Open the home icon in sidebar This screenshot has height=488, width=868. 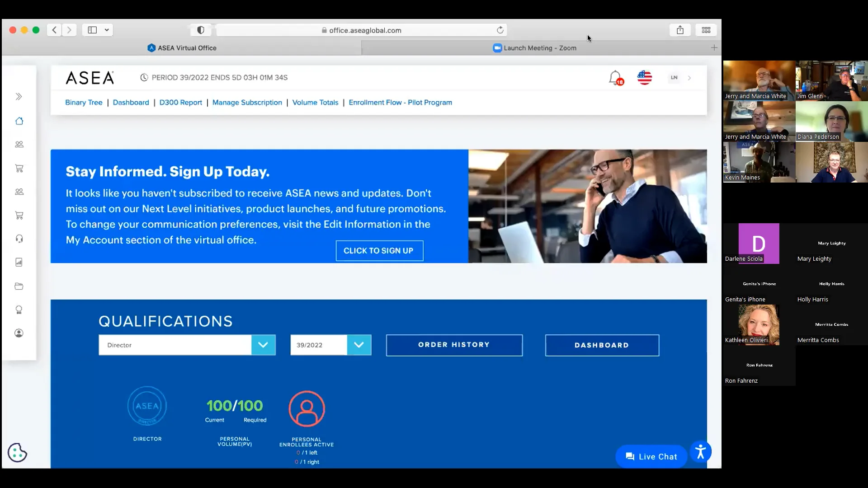19,121
